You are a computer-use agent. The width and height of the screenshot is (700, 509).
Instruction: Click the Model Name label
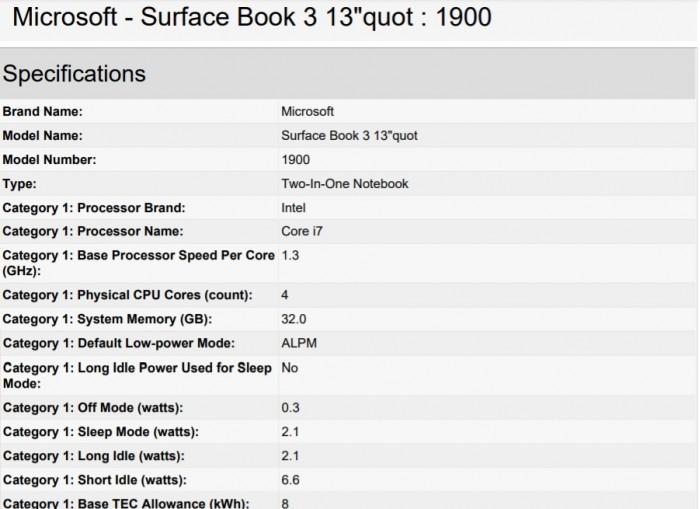click(x=42, y=136)
